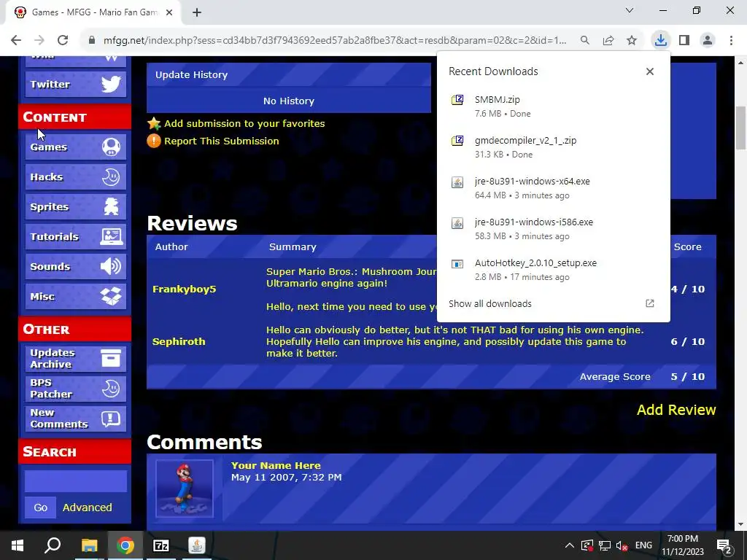This screenshot has width=747, height=560.
Task: Select AutoHotkey_2.0.10_setup.exe download
Action: pyautogui.click(x=553, y=270)
